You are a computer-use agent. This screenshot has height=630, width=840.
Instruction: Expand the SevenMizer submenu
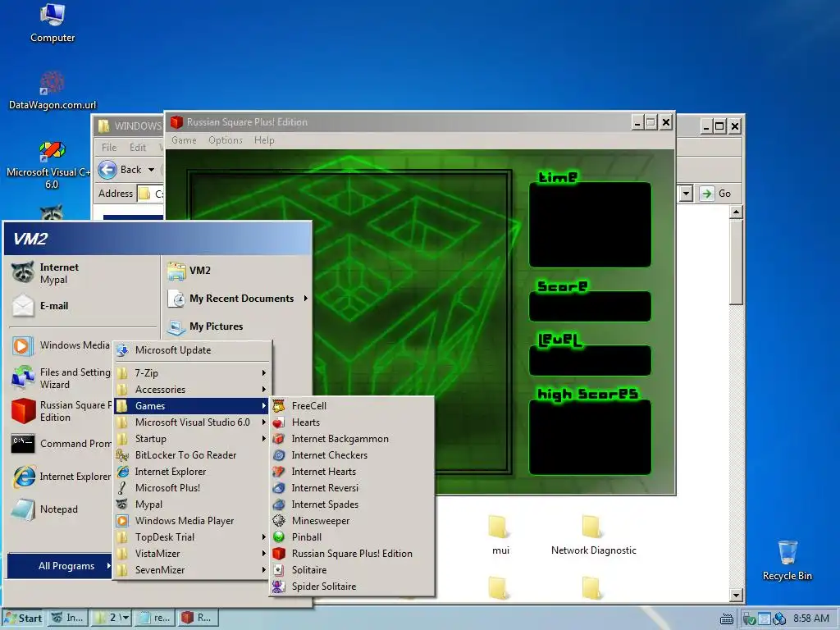coord(192,570)
